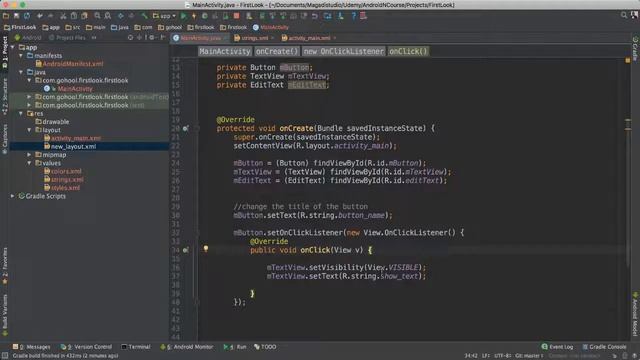The image size is (640, 360).
Task: Toggle the Favorites side tool window
Action: coord(4,265)
